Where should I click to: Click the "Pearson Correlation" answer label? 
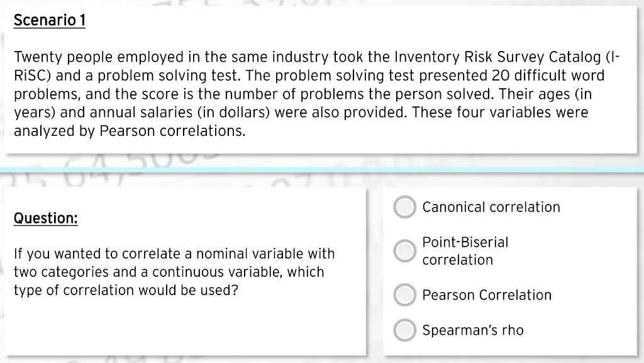click(x=487, y=295)
